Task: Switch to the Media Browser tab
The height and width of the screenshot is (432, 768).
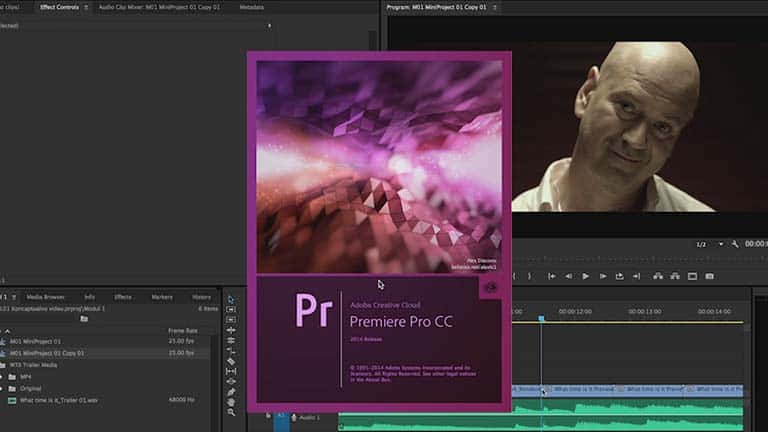Action: click(46, 297)
